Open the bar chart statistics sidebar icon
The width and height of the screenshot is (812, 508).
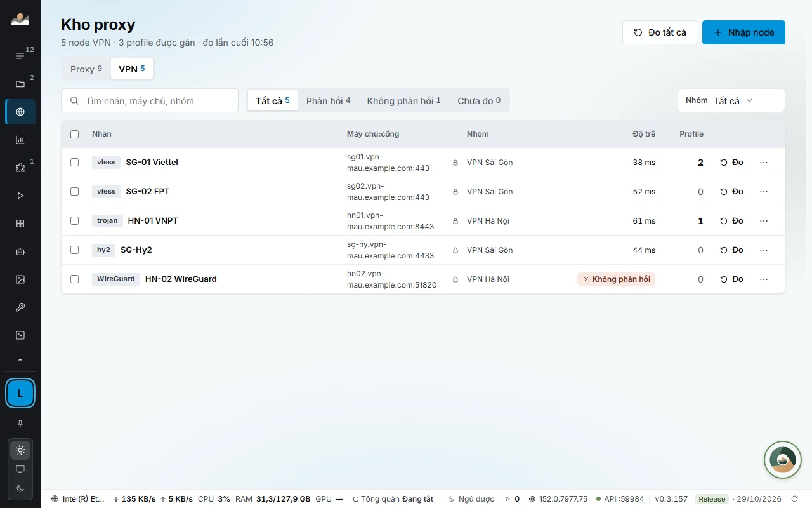pos(20,140)
